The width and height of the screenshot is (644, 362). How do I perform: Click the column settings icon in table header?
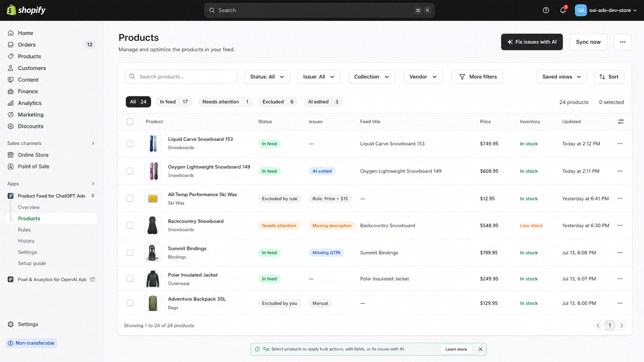tap(621, 122)
